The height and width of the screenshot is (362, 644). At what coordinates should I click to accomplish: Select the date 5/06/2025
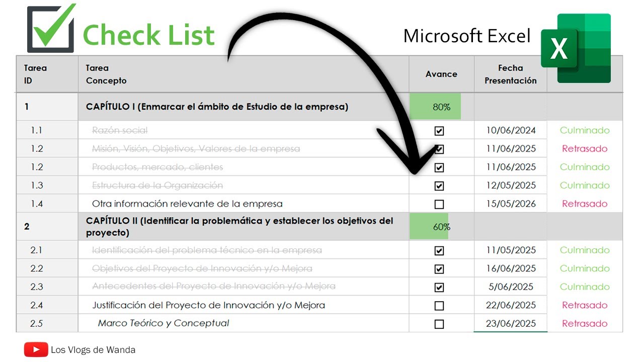point(511,287)
